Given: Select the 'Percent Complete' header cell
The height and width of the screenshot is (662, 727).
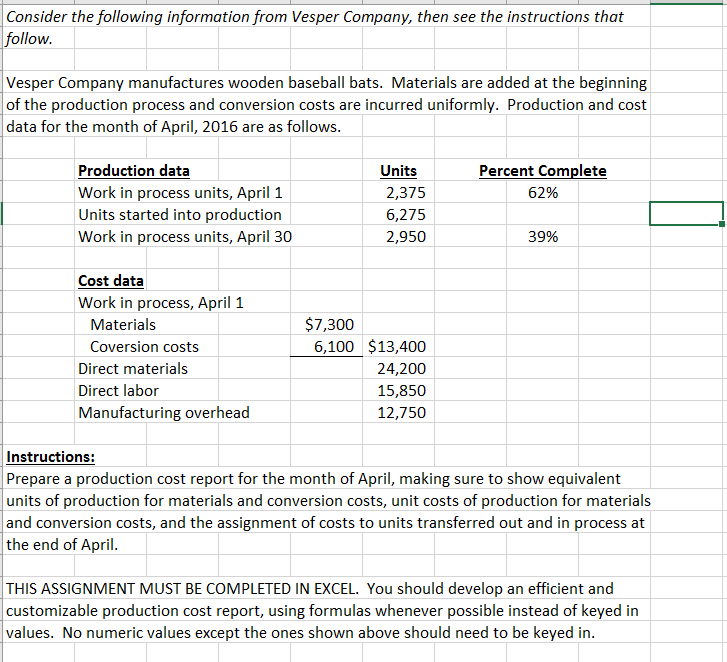Looking at the screenshot, I should 542,171.
